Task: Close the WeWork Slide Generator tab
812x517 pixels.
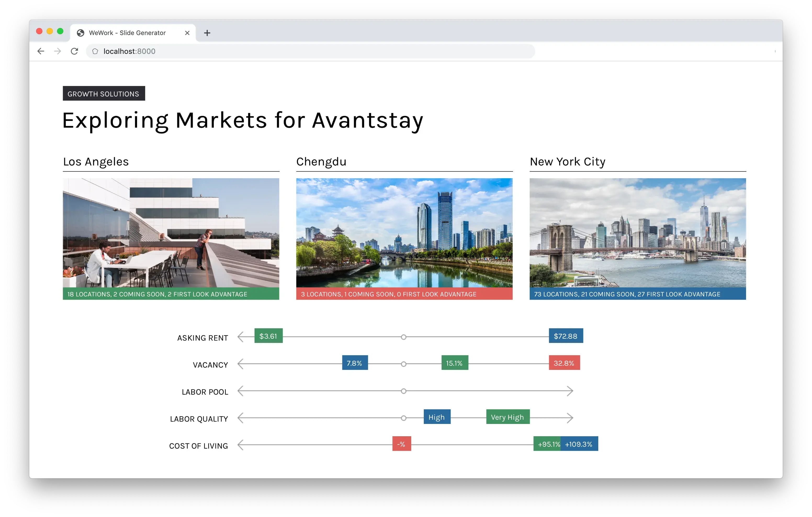Action: coord(187,33)
